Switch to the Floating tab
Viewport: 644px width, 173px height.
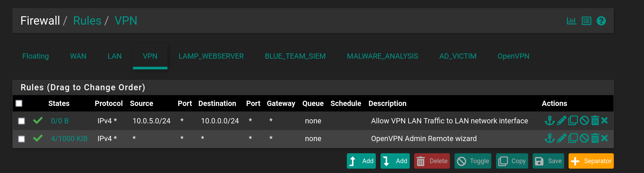(x=36, y=56)
